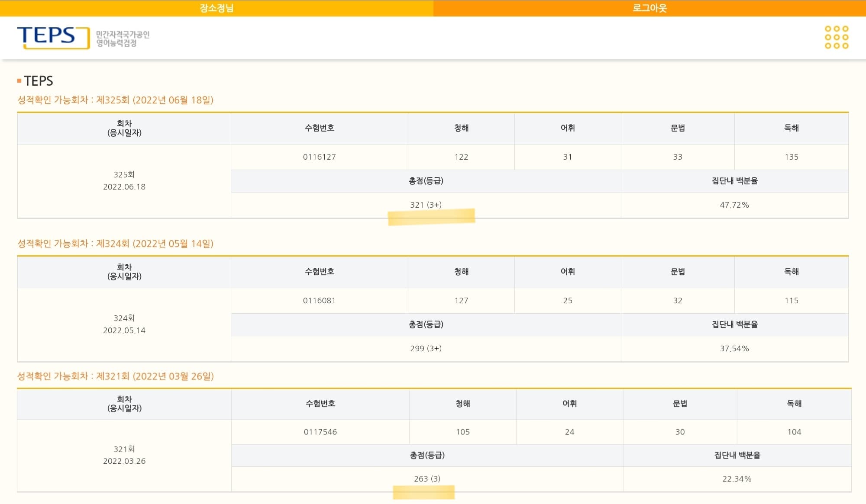Select exam number 0116081
The image size is (866, 504).
pos(319,301)
